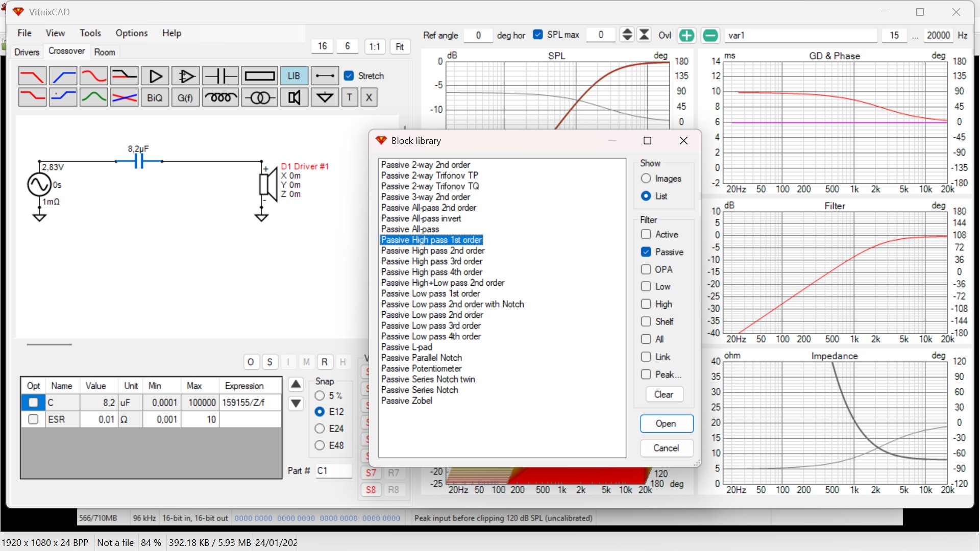Add a resistor component
The image size is (980, 551).
(259, 76)
